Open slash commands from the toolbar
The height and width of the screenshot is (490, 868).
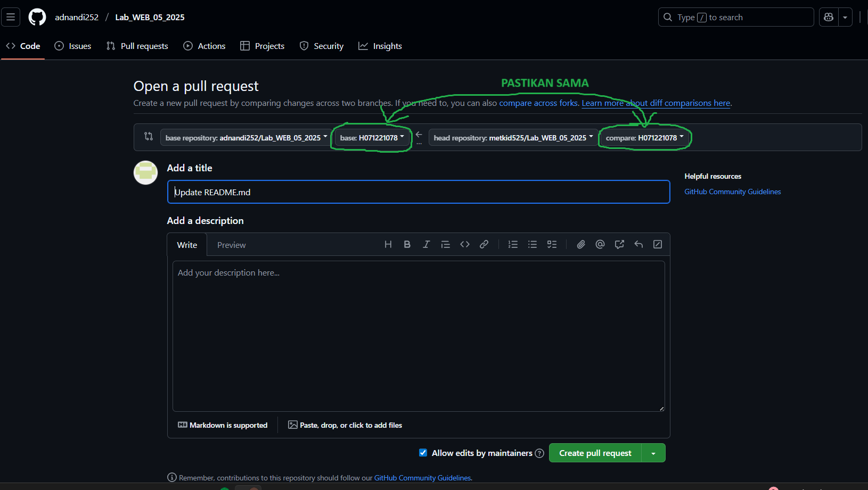(x=658, y=244)
